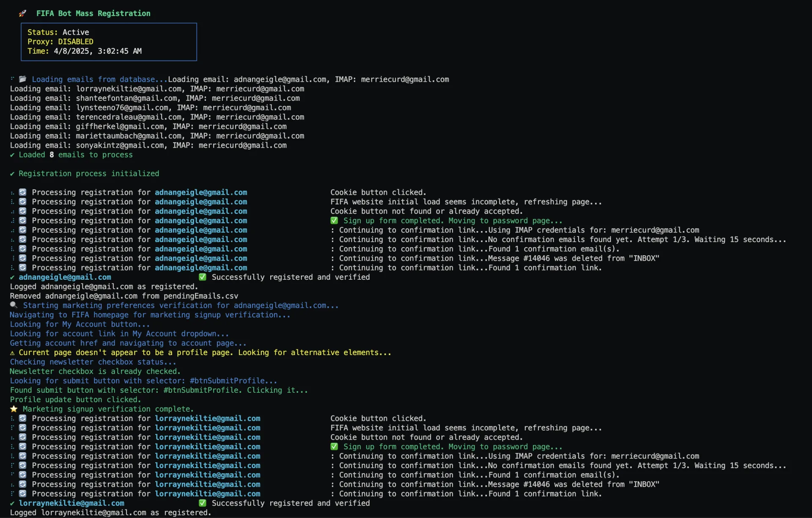Click refresh icon in adnangeigle row reading Waiting 15 seconds

23,240
